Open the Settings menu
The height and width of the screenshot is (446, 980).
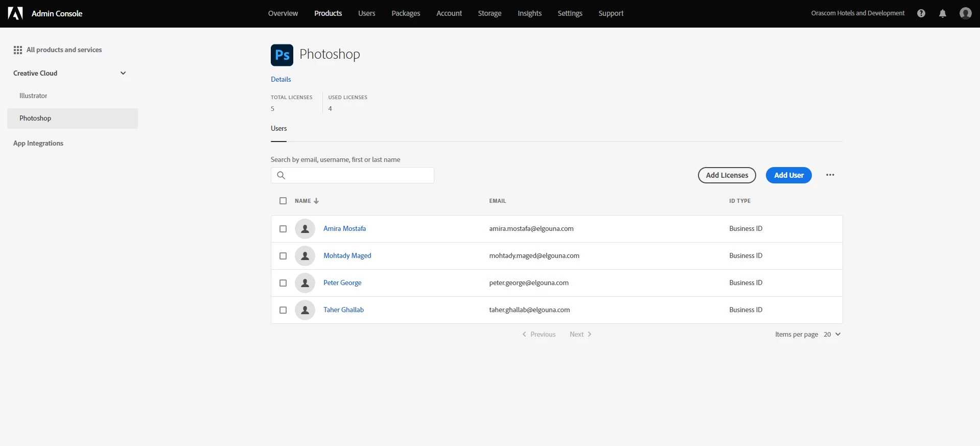570,13
